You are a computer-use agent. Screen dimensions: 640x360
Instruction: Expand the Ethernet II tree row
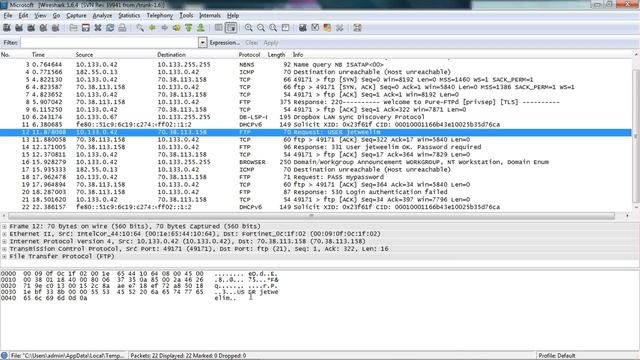pos(4,234)
